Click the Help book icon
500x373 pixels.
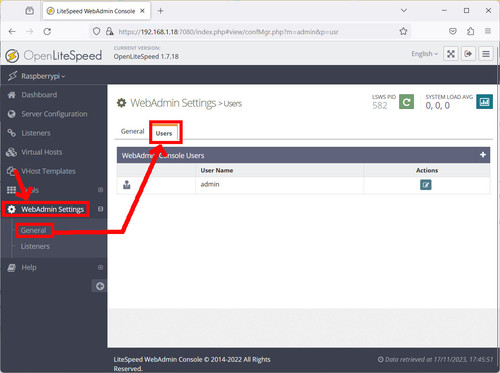12,268
